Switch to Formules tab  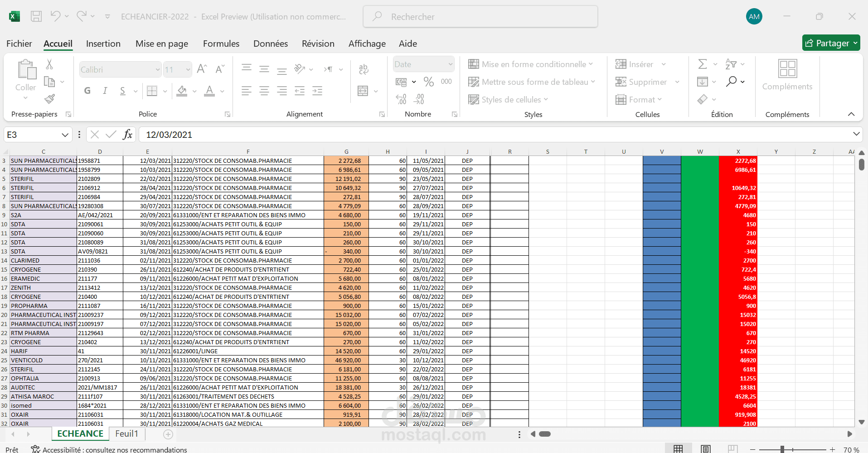(221, 44)
